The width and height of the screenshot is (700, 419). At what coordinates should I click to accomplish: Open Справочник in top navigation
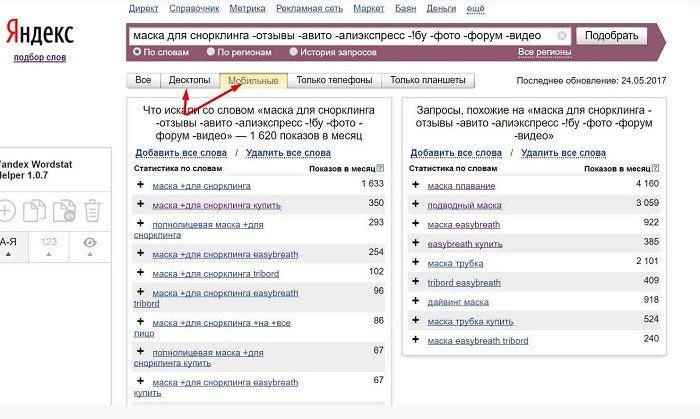point(194,8)
